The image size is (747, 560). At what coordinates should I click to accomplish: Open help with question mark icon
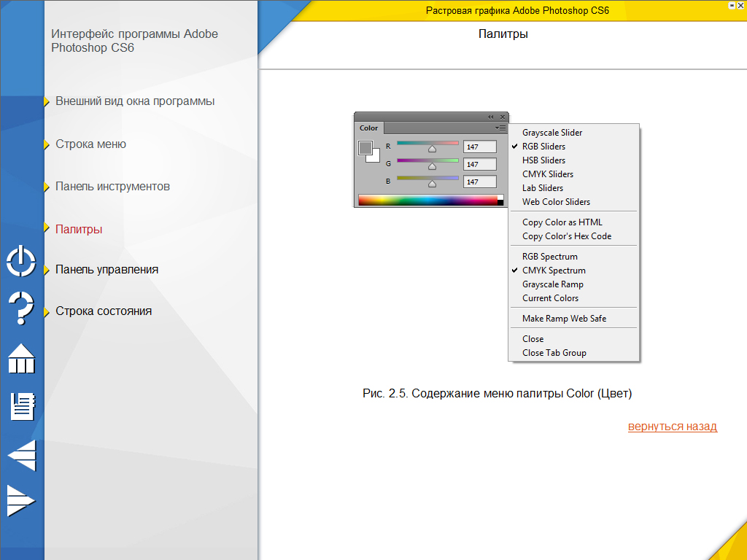click(21, 307)
